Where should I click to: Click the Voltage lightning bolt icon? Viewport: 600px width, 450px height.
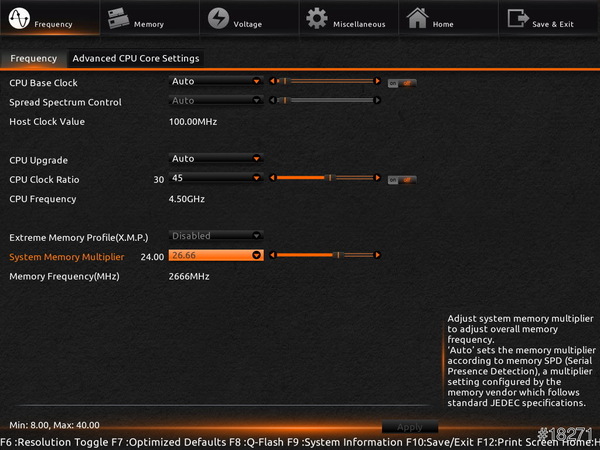(x=218, y=18)
